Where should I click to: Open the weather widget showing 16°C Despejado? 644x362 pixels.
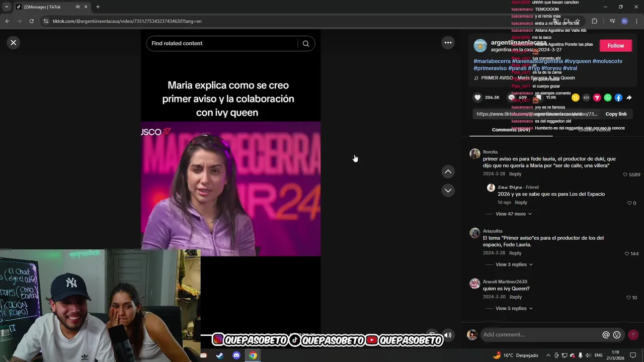(x=516, y=355)
